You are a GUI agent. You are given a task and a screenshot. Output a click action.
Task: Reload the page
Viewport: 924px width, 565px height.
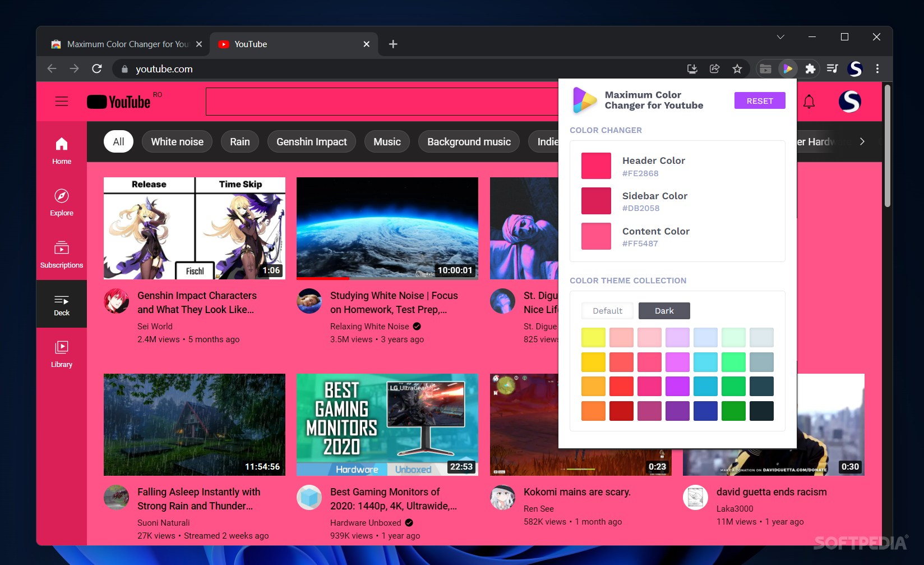coord(97,69)
